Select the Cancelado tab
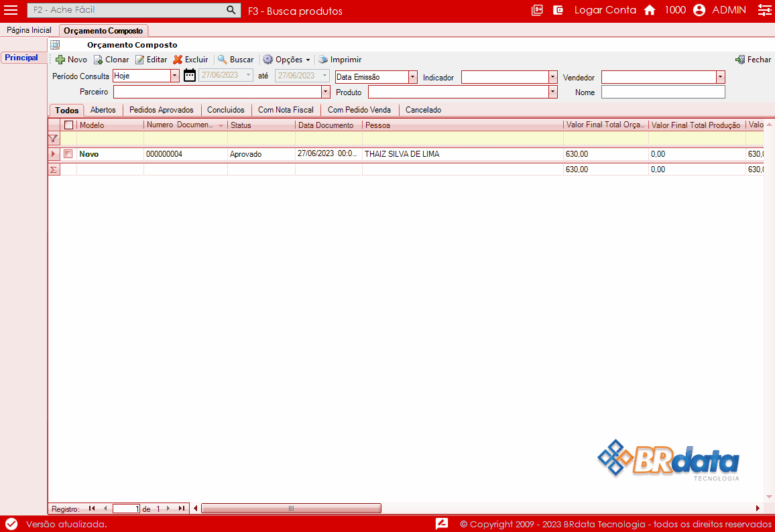 [x=423, y=110]
